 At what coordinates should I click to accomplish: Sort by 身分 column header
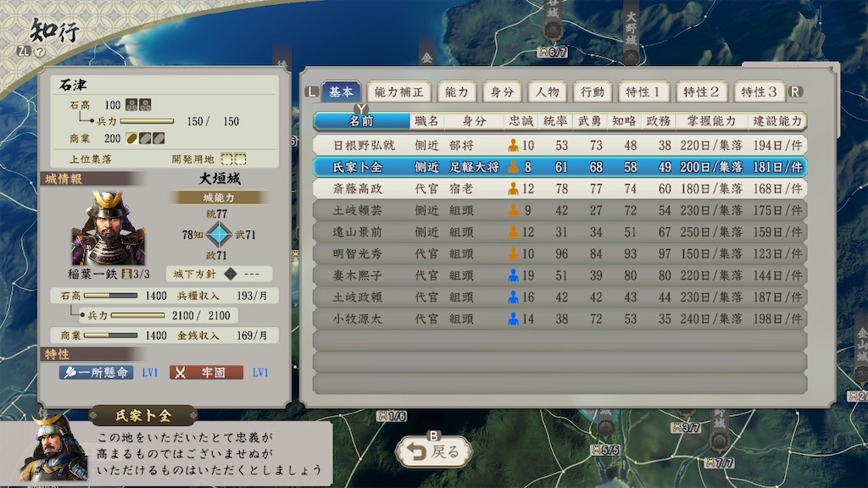coord(474,121)
